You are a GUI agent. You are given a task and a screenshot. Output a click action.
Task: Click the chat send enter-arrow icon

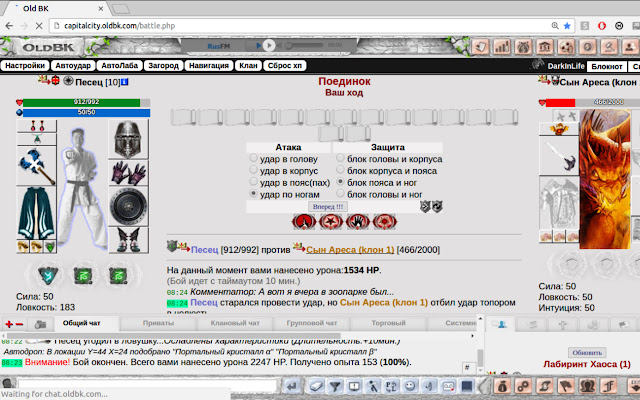coord(292,386)
